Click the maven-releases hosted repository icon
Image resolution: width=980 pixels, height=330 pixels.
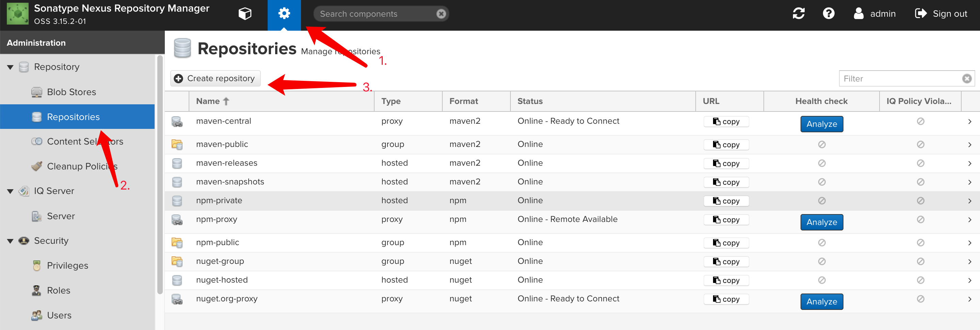pyautogui.click(x=177, y=164)
